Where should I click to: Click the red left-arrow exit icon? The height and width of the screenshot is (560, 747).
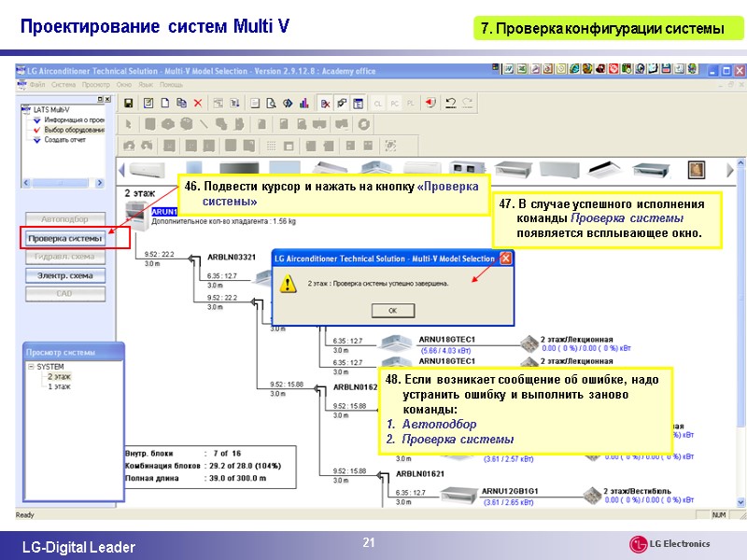[x=430, y=103]
